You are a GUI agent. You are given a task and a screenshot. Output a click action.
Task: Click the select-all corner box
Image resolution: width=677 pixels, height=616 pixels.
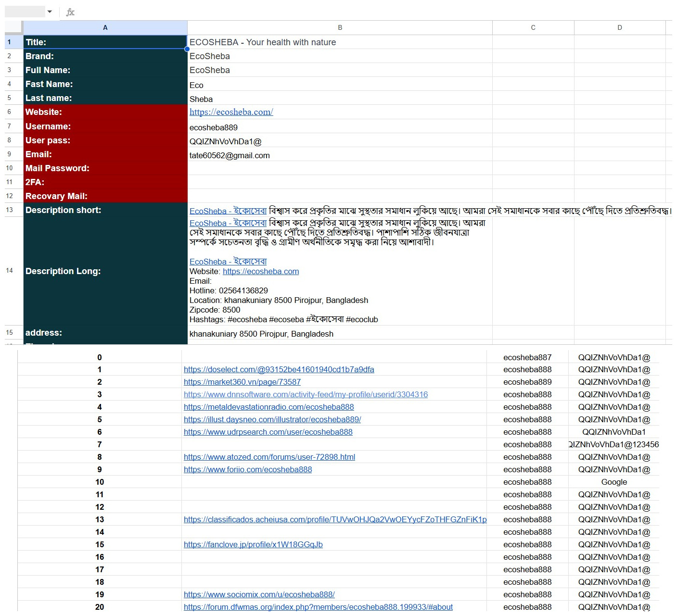14,27
